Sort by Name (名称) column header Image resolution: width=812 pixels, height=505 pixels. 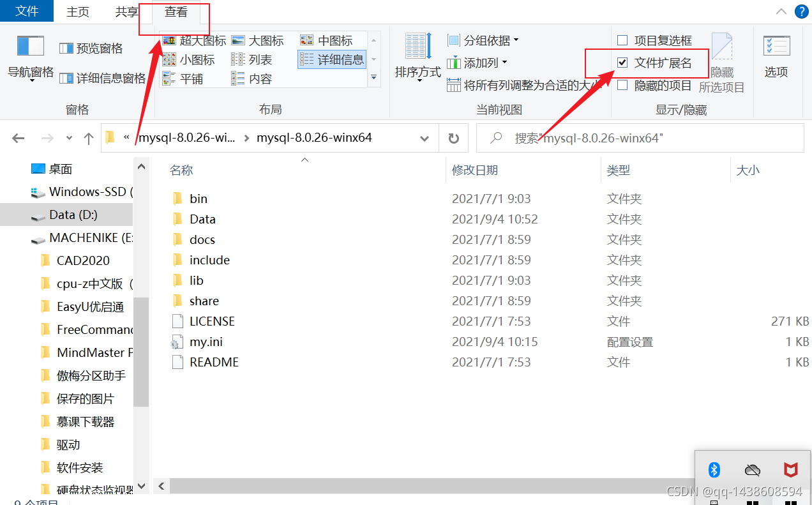pos(181,170)
